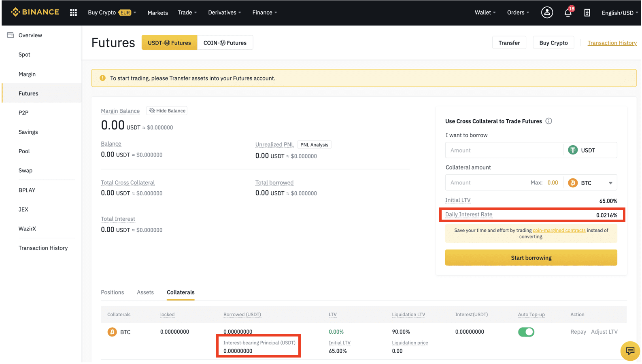This screenshot has width=642, height=364.
Task: Open Futures in the sidebar
Action: [x=42, y=93]
